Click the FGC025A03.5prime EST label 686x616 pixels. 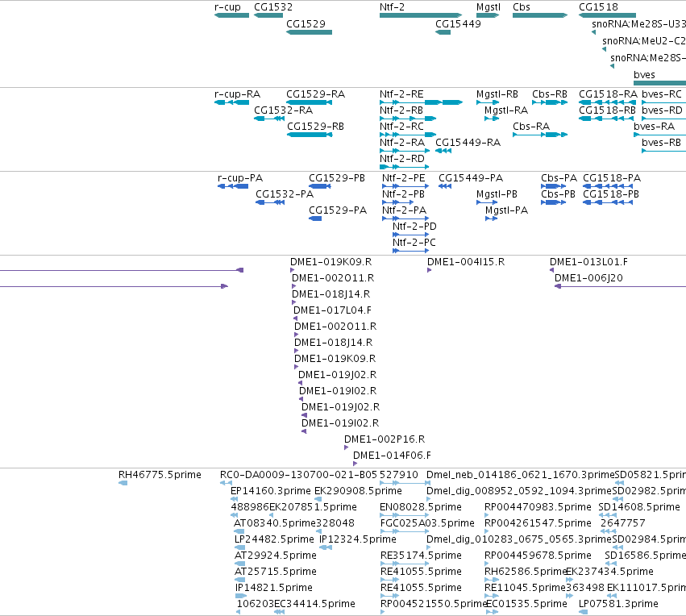click(427, 522)
